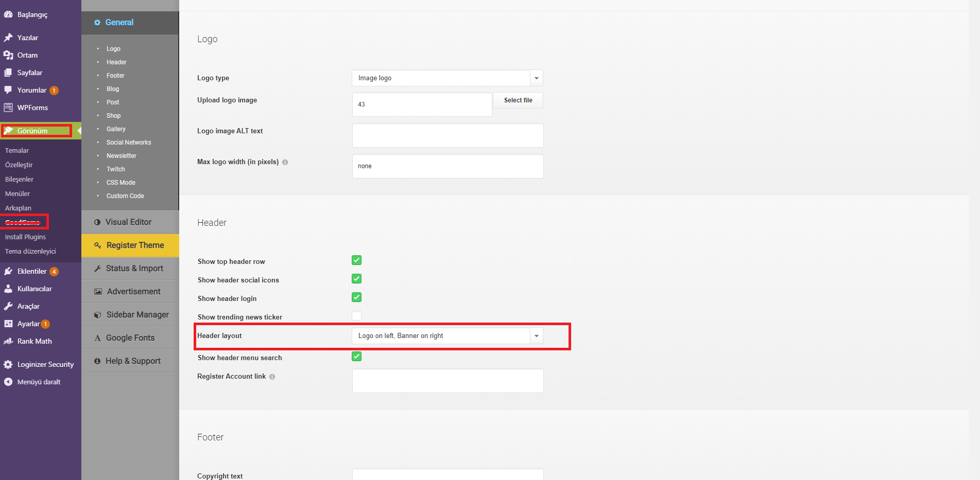Click the Araçlar wrench icon
This screenshot has width=980, height=480.
click(8, 306)
